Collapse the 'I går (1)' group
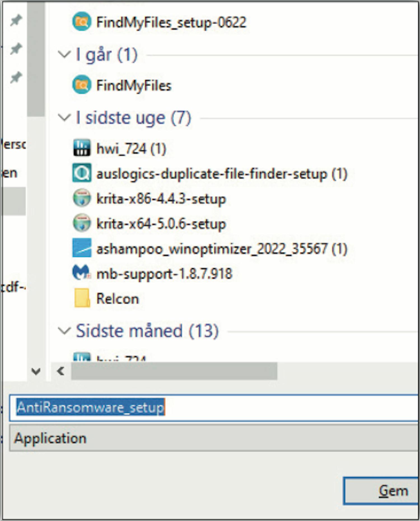 point(64,54)
